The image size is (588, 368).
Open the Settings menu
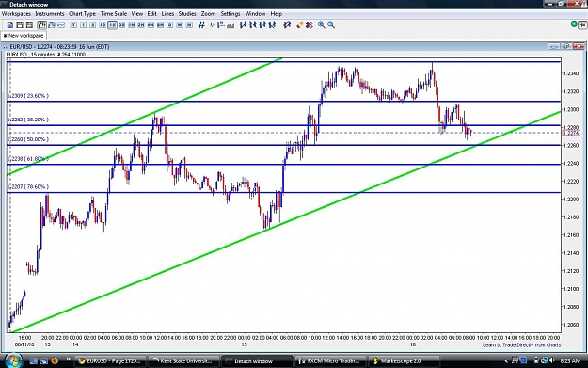coord(230,14)
